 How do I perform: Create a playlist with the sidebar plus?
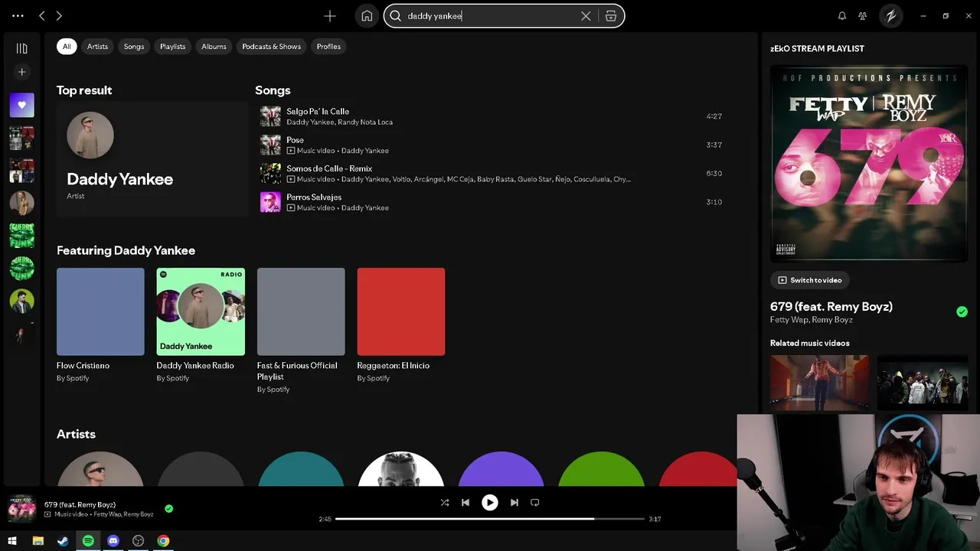[21, 72]
